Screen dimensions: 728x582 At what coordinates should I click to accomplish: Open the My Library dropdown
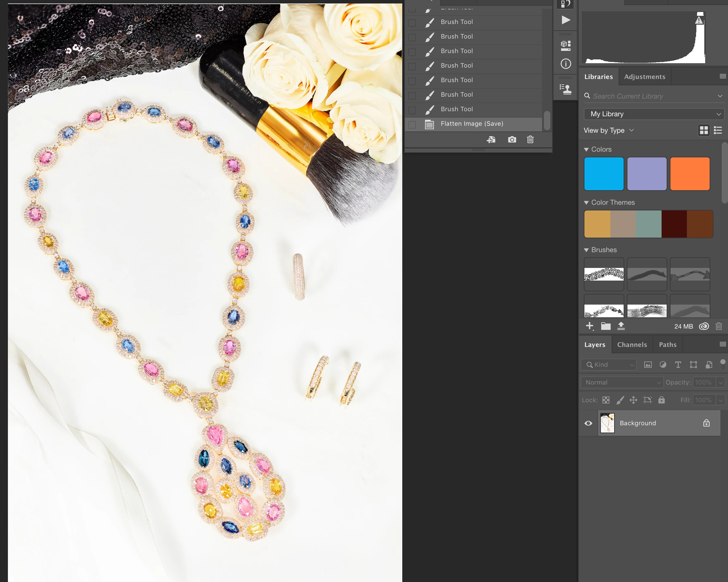coord(654,114)
